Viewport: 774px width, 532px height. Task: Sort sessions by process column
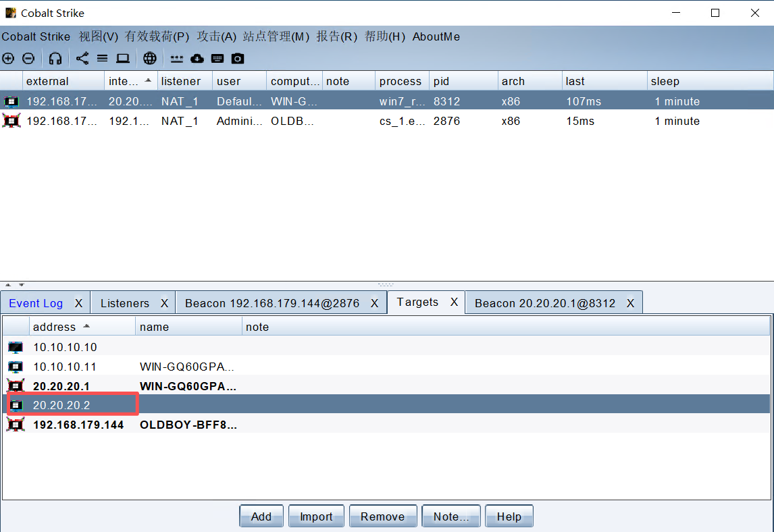click(403, 81)
